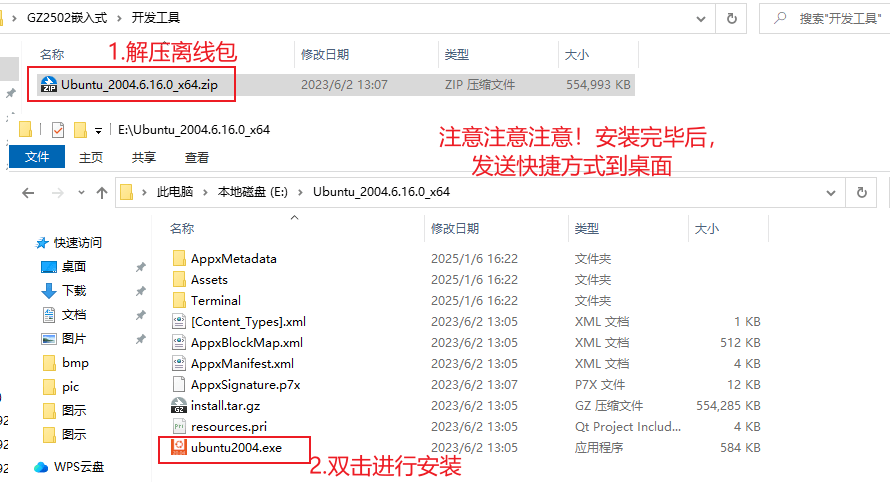
Task: Sort the upper list by 类型 column
Action: coord(456,55)
